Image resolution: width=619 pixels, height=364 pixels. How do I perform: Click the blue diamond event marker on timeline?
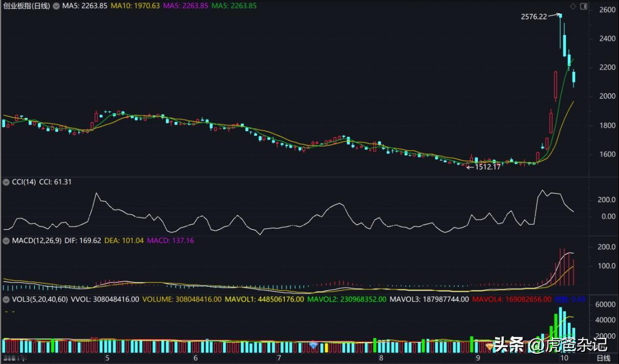tap(313, 346)
